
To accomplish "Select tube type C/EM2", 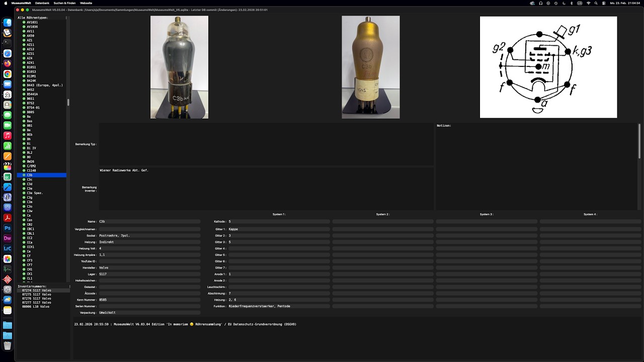I will (x=42, y=166).
